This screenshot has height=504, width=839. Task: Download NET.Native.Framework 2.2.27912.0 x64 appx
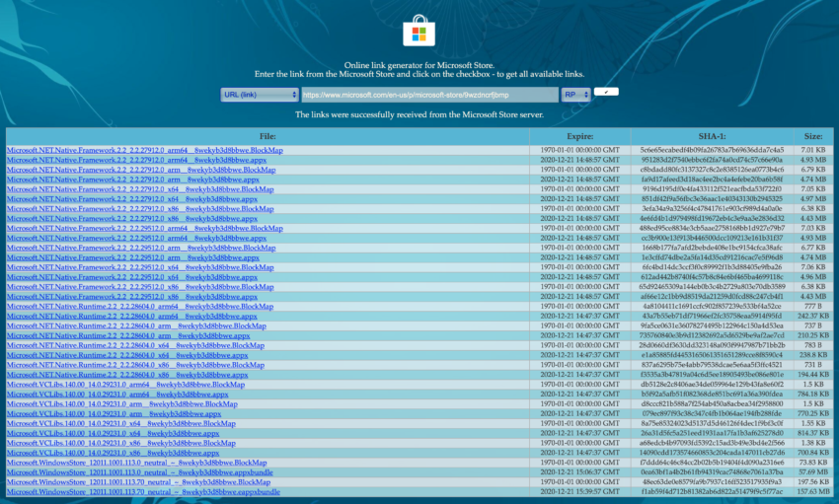tap(132, 199)
